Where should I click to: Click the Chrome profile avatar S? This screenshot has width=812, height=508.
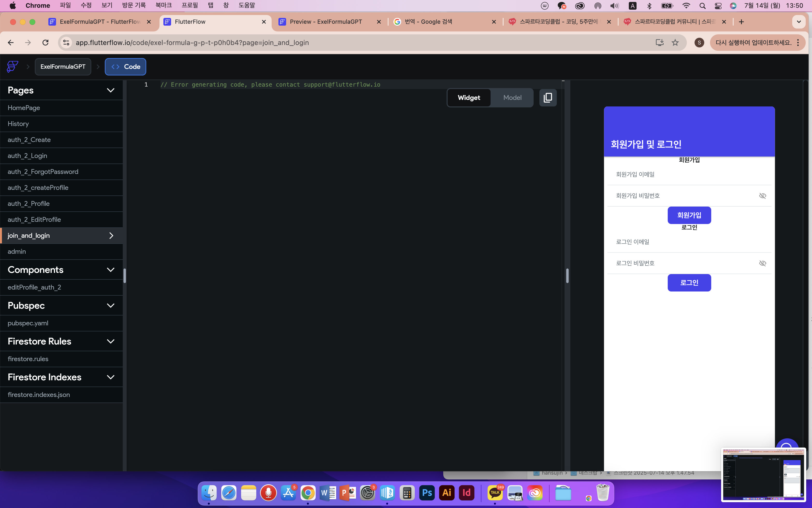point(699,43)
